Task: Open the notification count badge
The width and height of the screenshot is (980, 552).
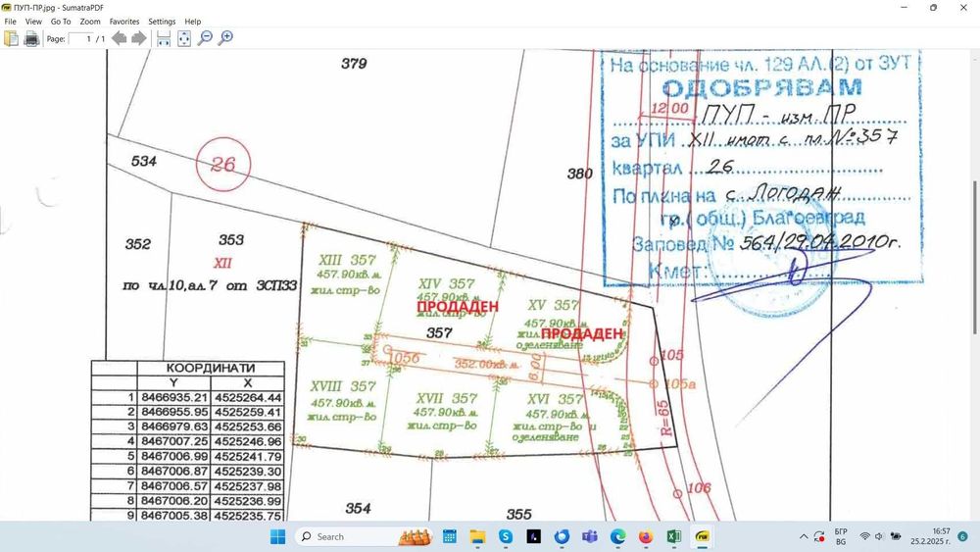Action: point(963,536)
